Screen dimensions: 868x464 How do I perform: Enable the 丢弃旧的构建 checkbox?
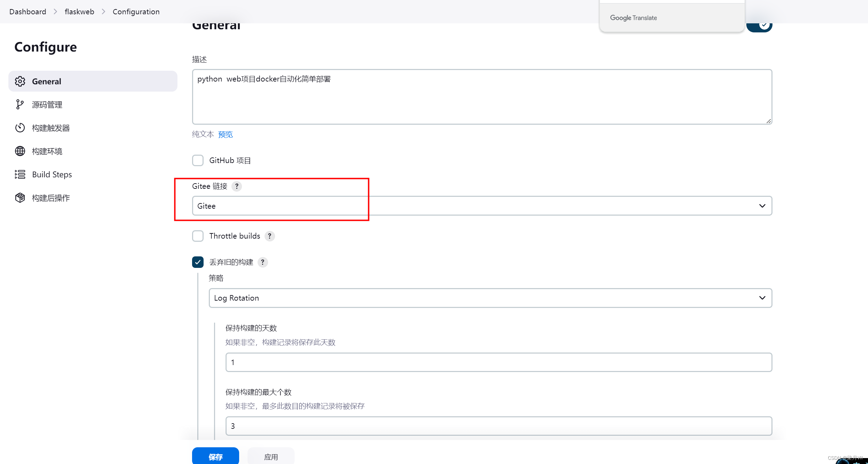197,262
